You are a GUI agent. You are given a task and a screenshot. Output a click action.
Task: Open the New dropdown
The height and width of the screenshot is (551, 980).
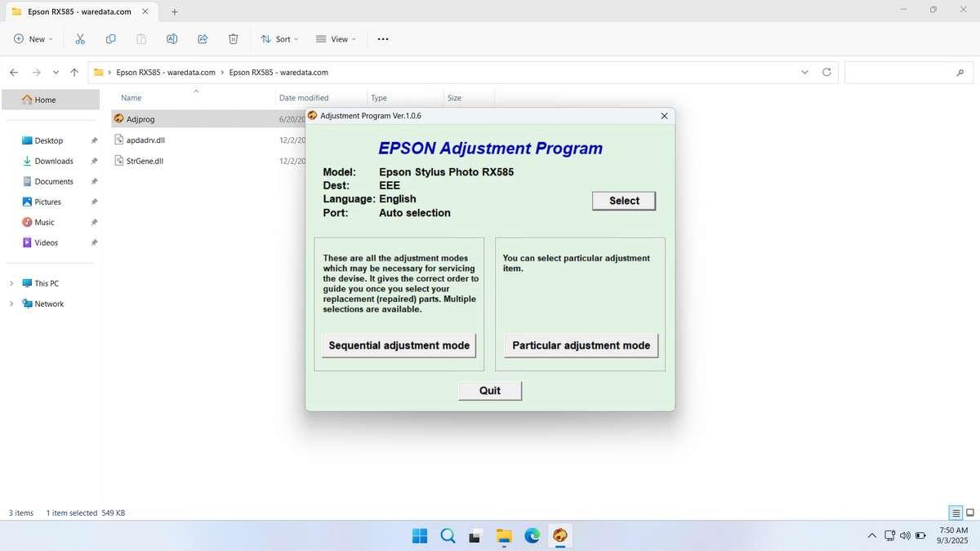click(33, 38)
